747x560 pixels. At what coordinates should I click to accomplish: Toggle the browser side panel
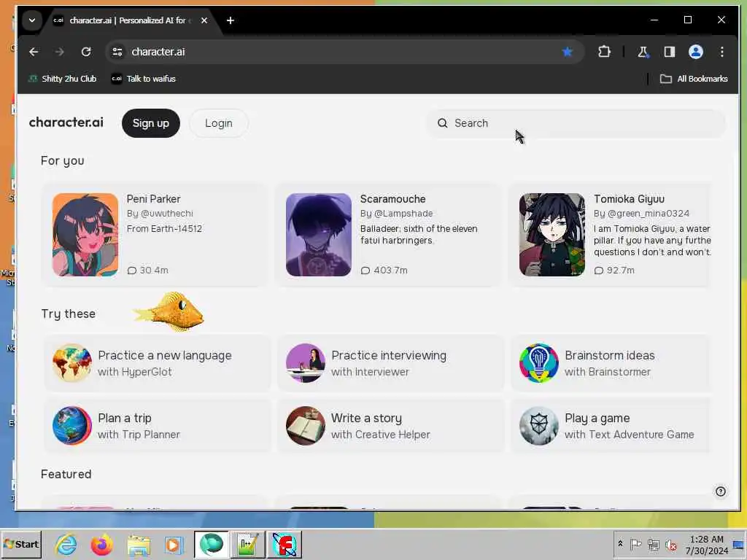(670, 52)
